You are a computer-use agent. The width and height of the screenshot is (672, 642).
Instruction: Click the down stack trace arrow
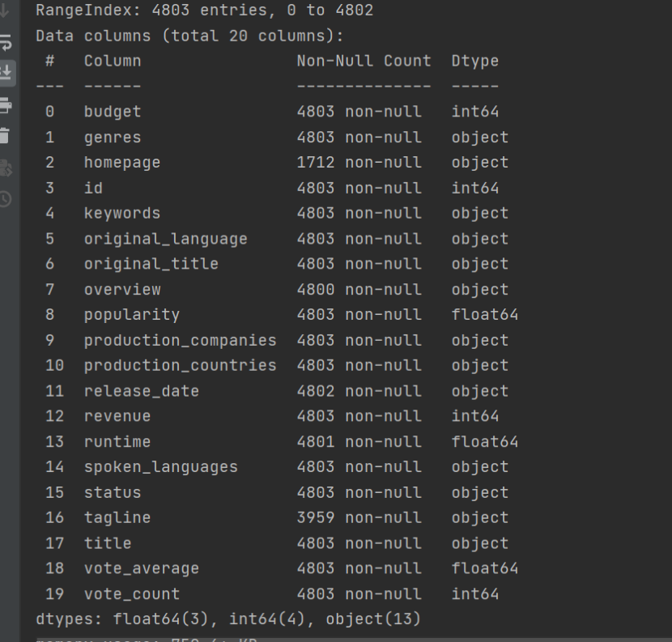6,11
